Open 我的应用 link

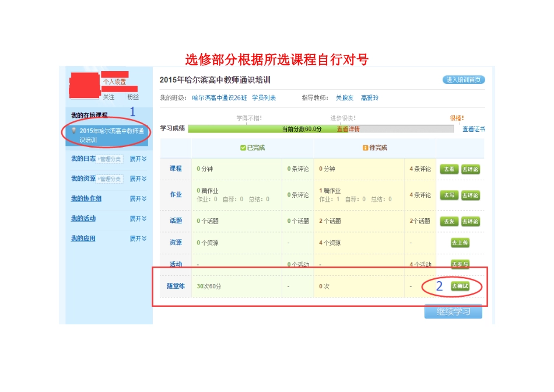(83, 238)
